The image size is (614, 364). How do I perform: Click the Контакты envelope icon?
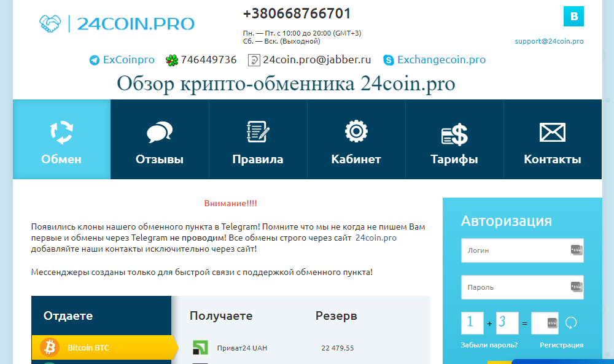tap(552, 133)
